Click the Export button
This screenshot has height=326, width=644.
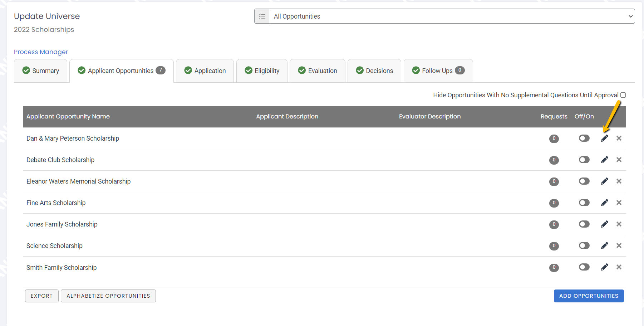click(42, 296)
